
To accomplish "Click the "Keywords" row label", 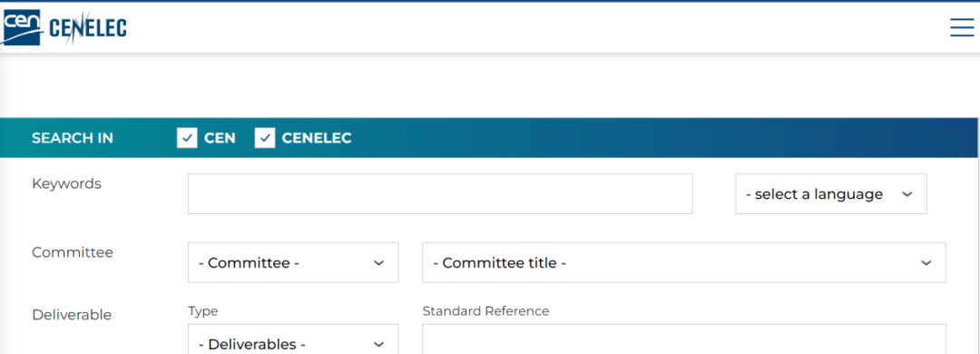I will pos(66,184).
